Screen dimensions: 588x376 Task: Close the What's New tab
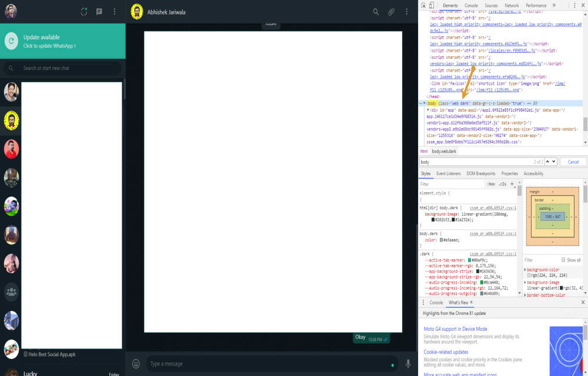472,302
